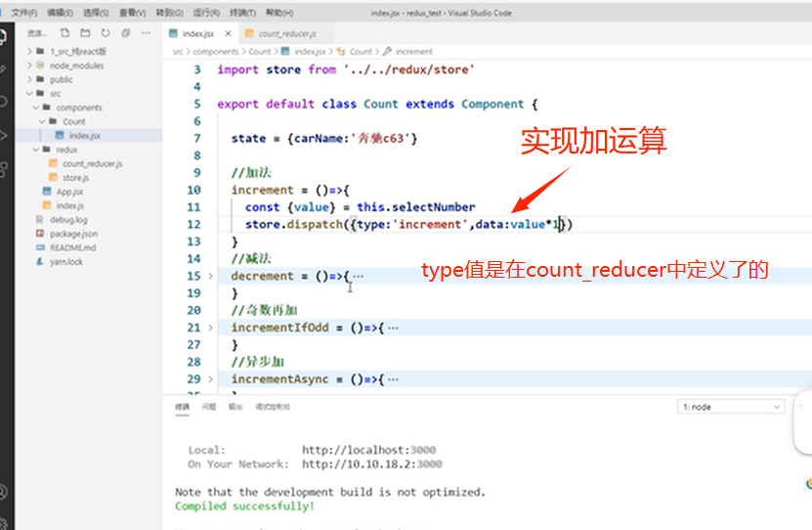Image resolution: width=812 pixels, height=530 pixels.
Task: Open the http://localhost:3000 link in terminal
Action: pos(368,450)
